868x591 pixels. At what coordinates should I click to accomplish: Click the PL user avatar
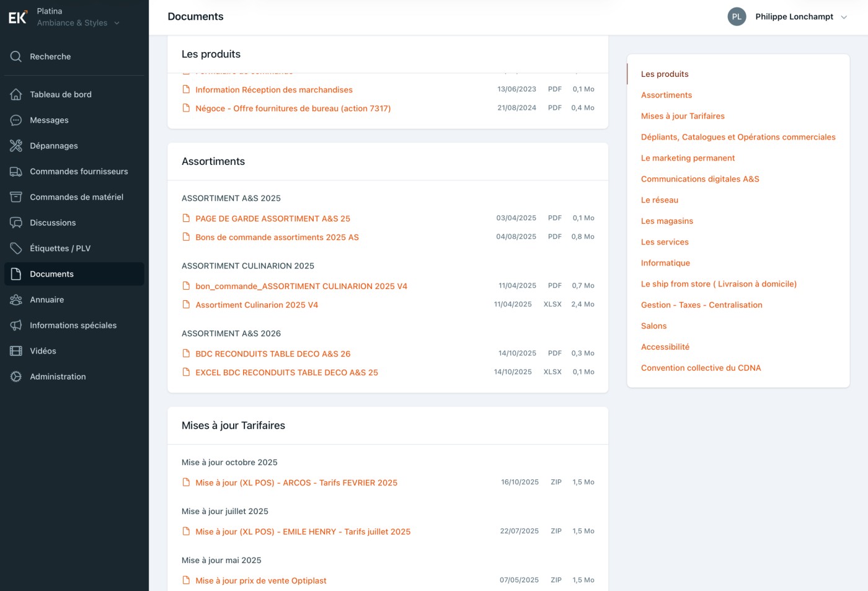[x=737, y=17]
